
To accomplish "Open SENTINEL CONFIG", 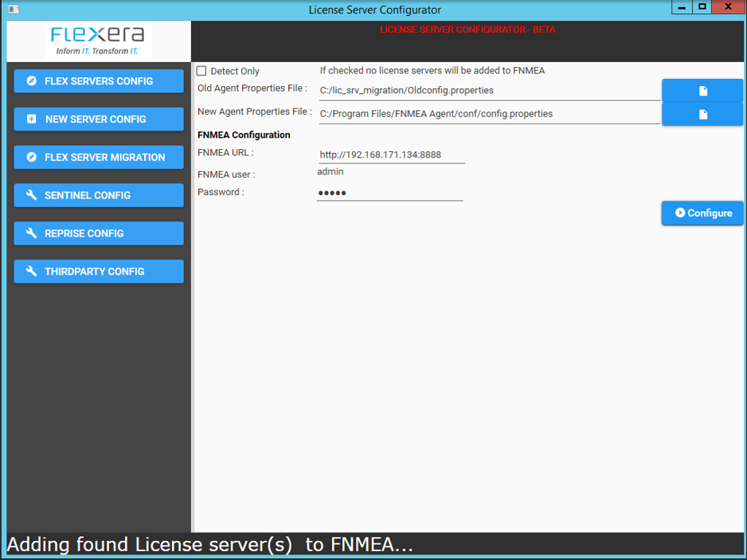I will 98,195.
